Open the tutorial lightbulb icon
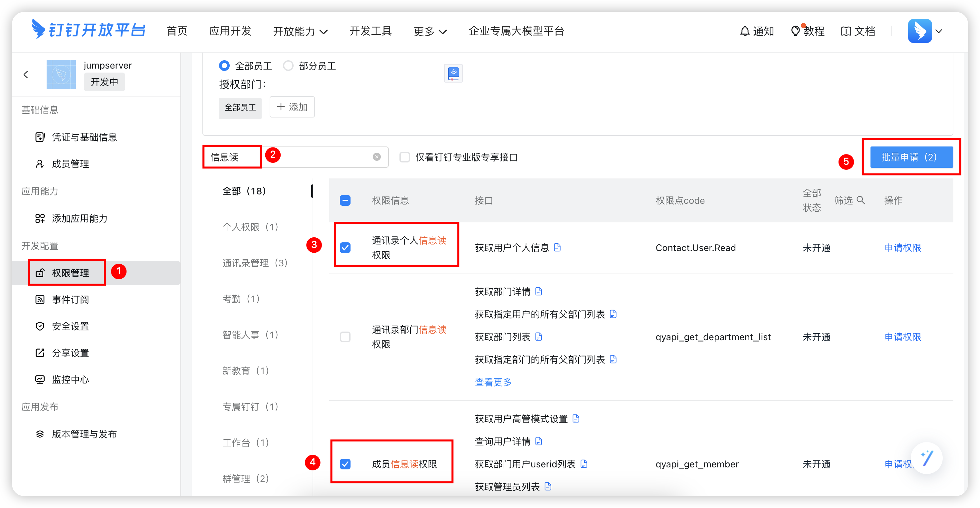This screenshot has height=508, width=980. pyautogui.click(x=795, y=31)
